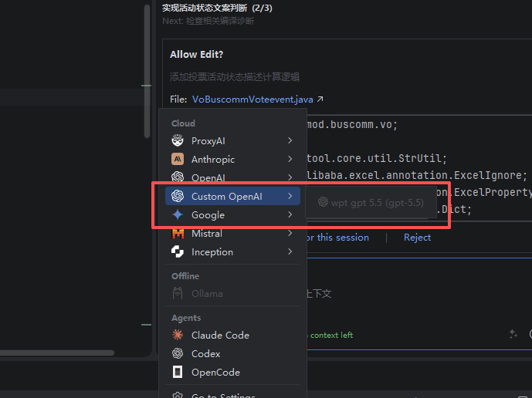Expand the Custom OpenAI submenu arrow
The image size is (532, 398).
click(x=290, y=196)
